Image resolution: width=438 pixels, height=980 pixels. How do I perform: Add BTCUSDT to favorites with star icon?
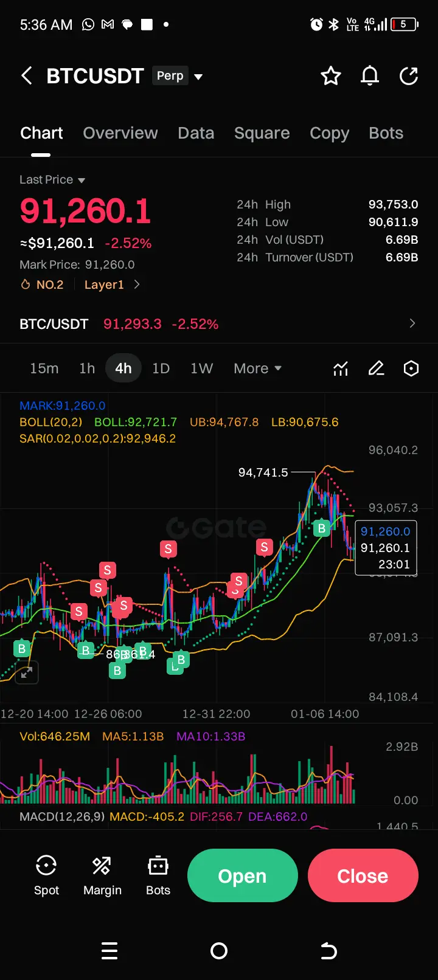[x=331, y=76]
